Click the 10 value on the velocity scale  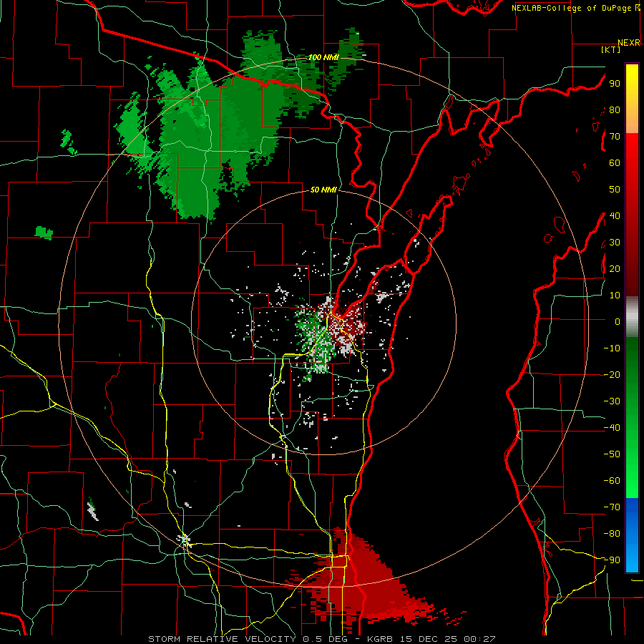[615, 296]
